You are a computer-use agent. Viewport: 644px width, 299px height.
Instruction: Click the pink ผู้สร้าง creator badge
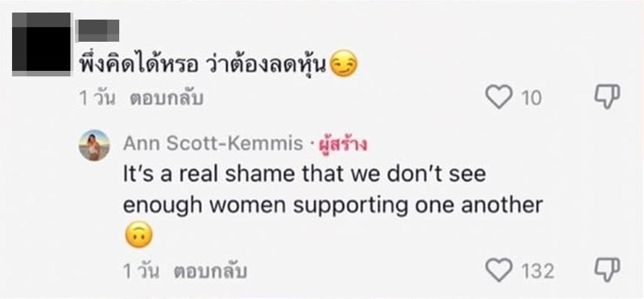pyautogui.click(x=343, y=145)
